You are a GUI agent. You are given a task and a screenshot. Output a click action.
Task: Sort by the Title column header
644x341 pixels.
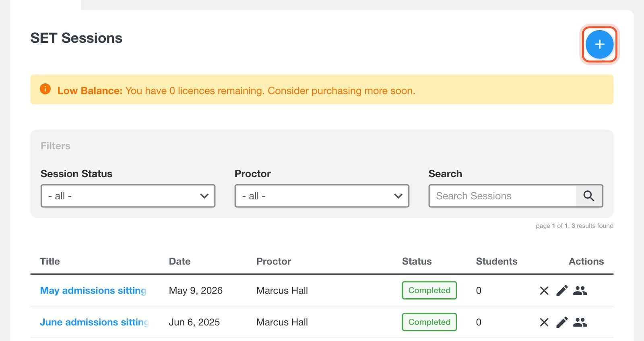pos(50,261)
